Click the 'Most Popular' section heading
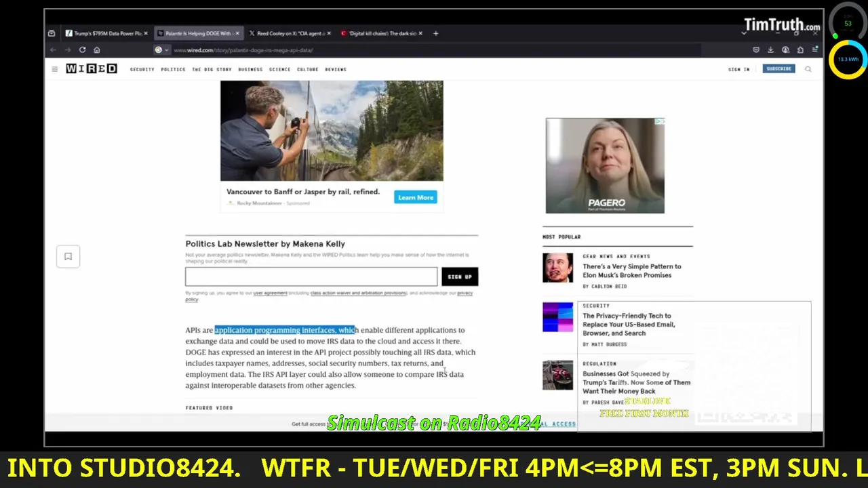 (561, 237)
